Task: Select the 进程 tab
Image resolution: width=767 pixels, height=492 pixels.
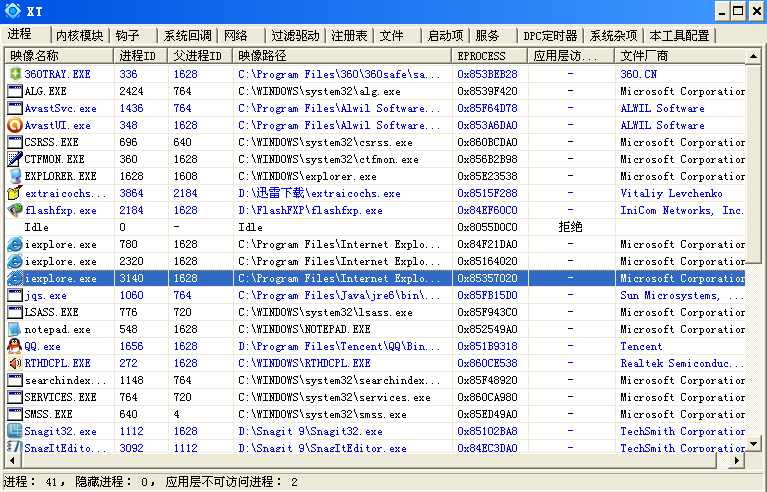Action: coord(25,34)
